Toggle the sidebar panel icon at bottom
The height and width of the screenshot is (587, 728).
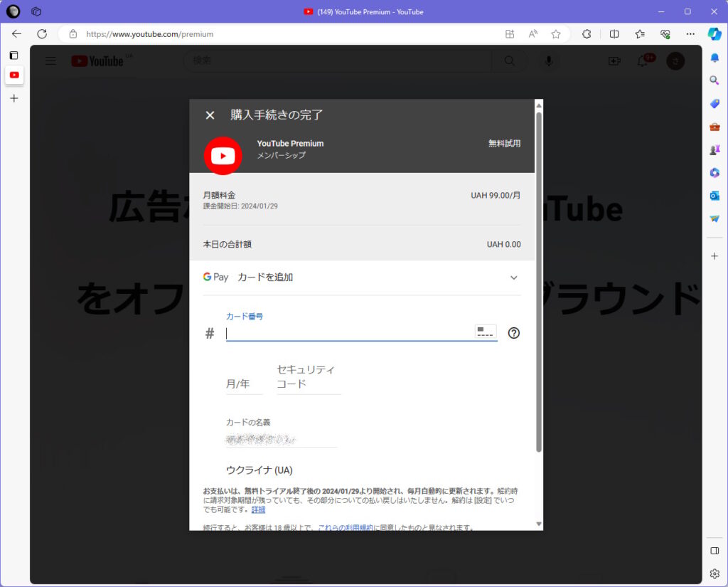tap(714, 551)
